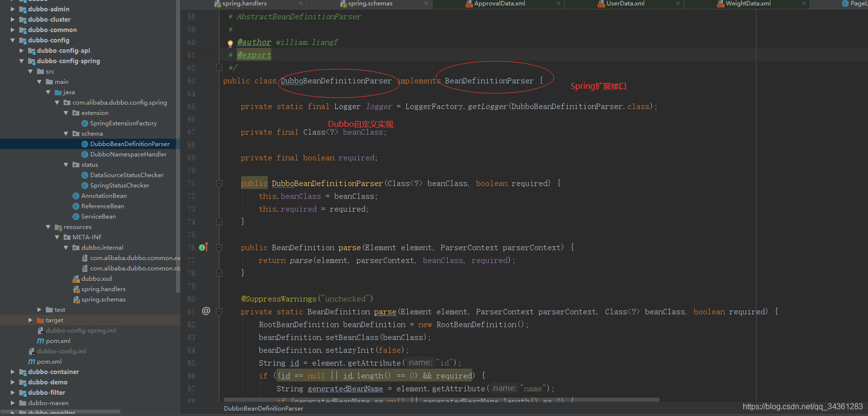868x416 pixels.
Task: Expand the dubbo-config-api module
Action: tap(22, 51)
